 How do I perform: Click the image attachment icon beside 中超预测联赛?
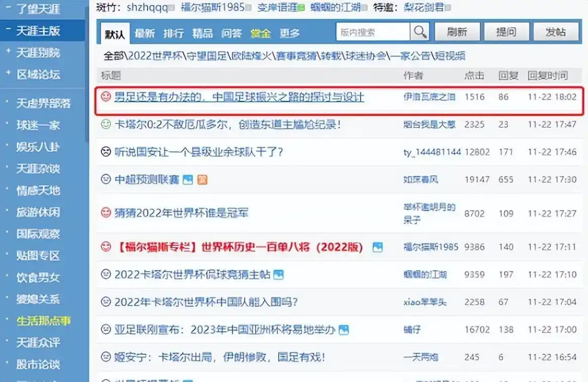pyautogui.click(x=187, y=179)
